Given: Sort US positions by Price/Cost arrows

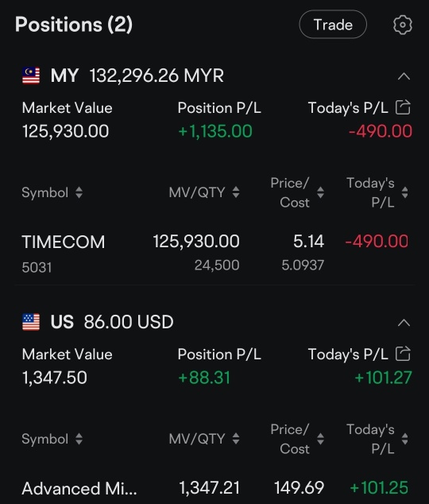Looking at the screenshot, I should coord(320,439).
